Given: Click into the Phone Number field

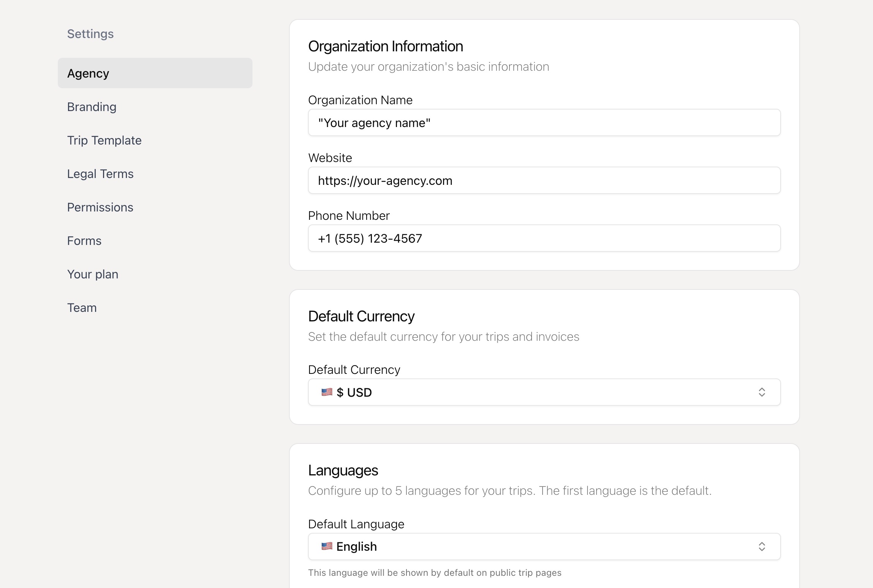Looking at the screenshot, I should pos(544,238).
